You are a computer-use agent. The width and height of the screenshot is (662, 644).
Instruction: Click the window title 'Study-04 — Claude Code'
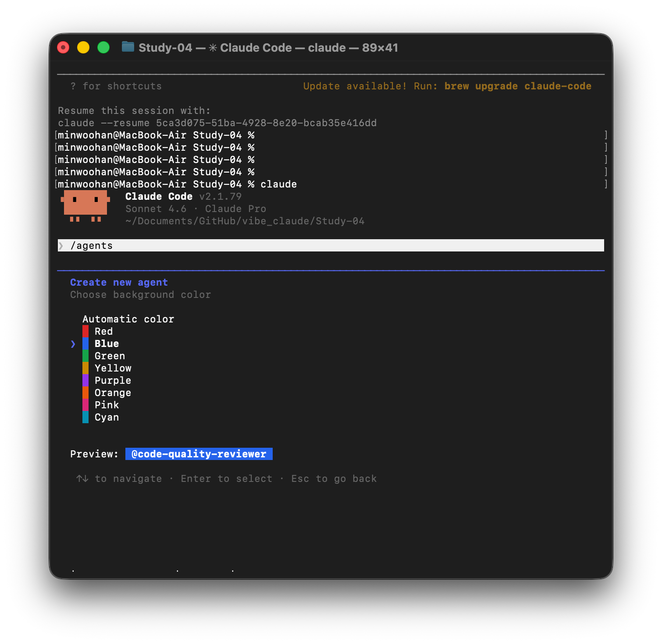point(268,47)
